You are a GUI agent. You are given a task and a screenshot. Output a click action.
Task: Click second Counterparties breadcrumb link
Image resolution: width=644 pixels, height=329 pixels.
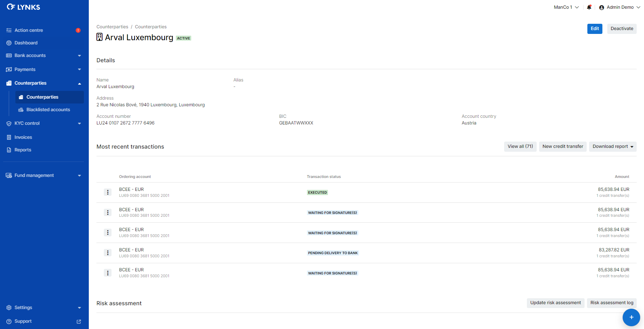point(151,27)
